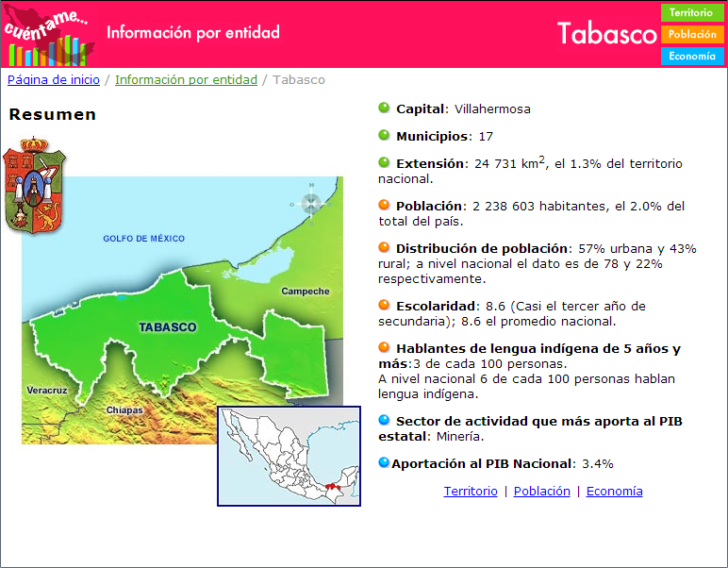Click the GOLFO DE MÉXICO label
728x568 pixels.
tap(144, 239)
